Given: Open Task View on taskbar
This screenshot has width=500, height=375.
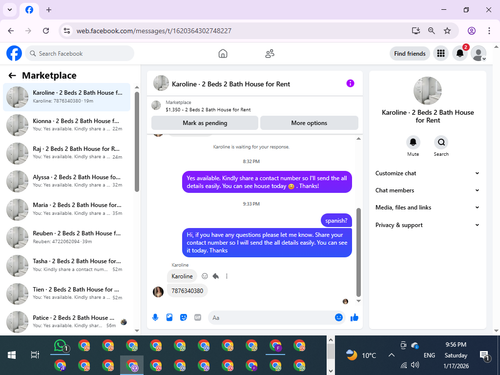Looking at the screenshot, I should [x=35, y=355].
